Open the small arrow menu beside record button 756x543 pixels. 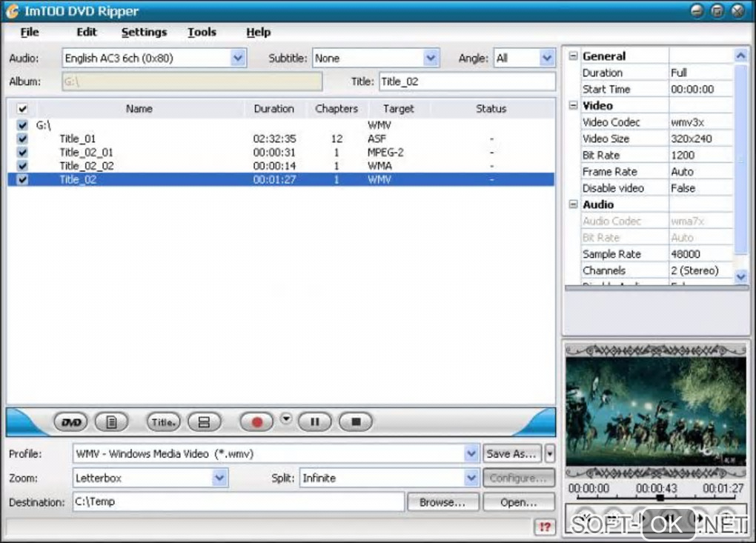click(286, 419)
